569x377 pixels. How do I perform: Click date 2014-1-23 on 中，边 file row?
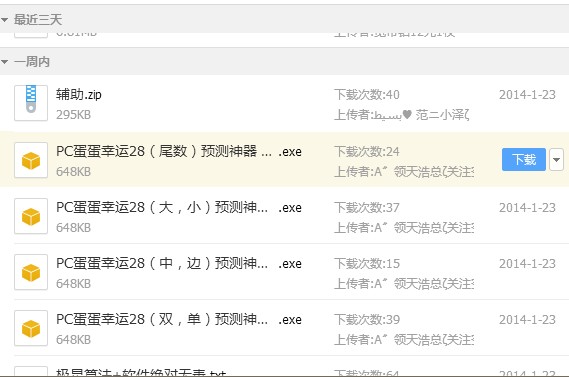(x=527, y=263)
